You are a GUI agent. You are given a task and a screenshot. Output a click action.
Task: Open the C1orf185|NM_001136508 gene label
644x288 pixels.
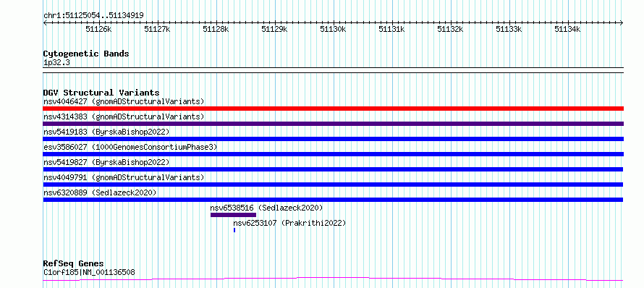pyautogui.click(x=89, y=272)
